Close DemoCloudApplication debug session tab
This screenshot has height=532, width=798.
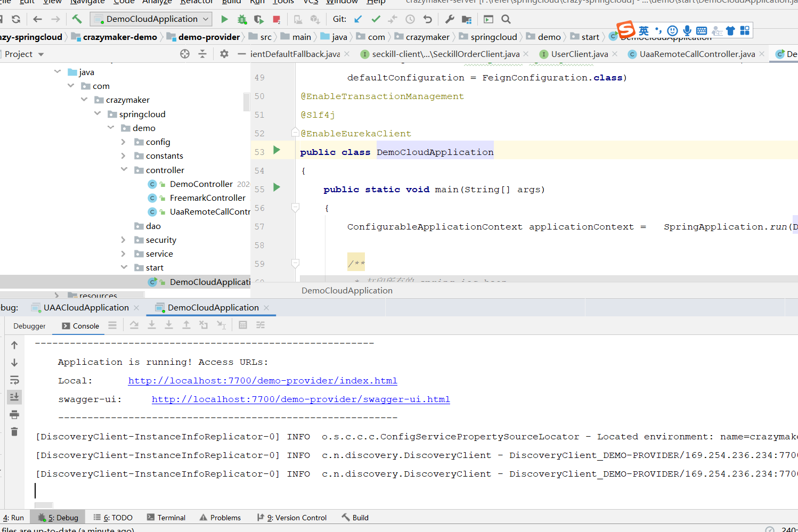(x=266, y=308)
